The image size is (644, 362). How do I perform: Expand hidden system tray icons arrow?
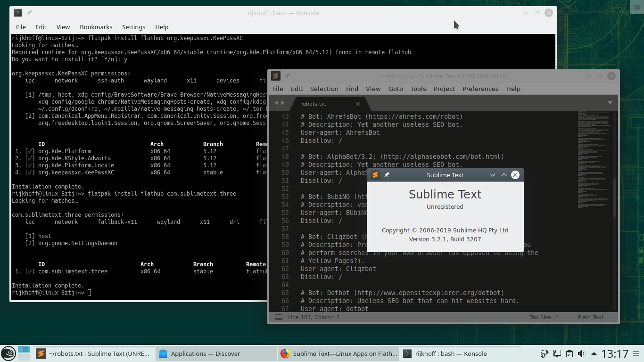click(594, 354)
